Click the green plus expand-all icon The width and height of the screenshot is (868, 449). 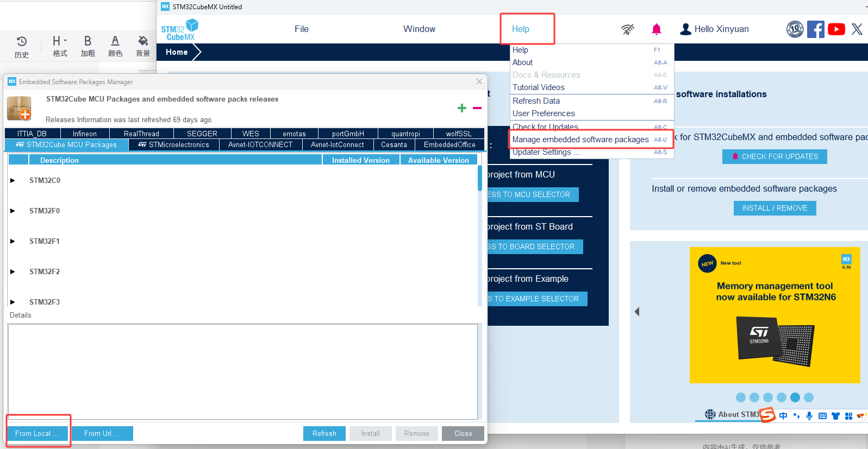[462, 108]
